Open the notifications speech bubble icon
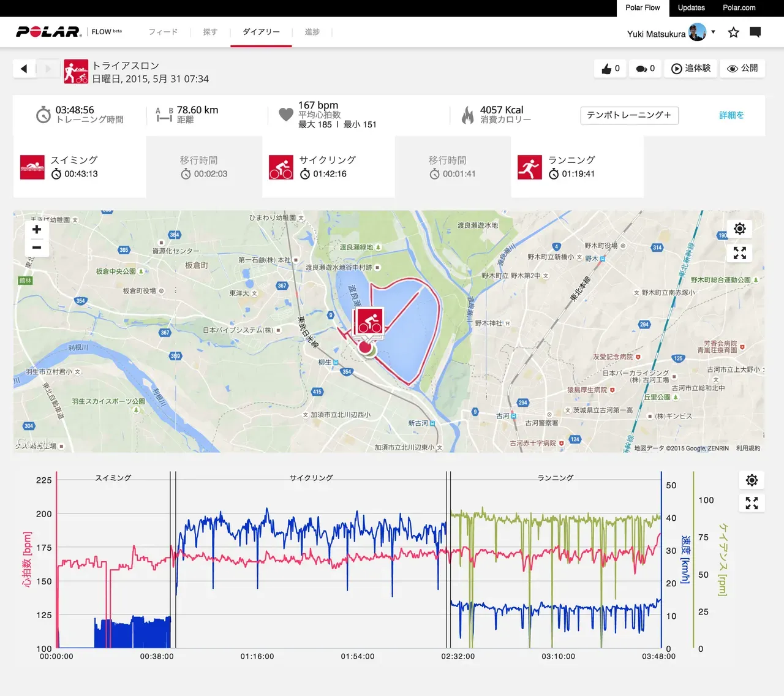The image size is (784, 696). [755, 32]
